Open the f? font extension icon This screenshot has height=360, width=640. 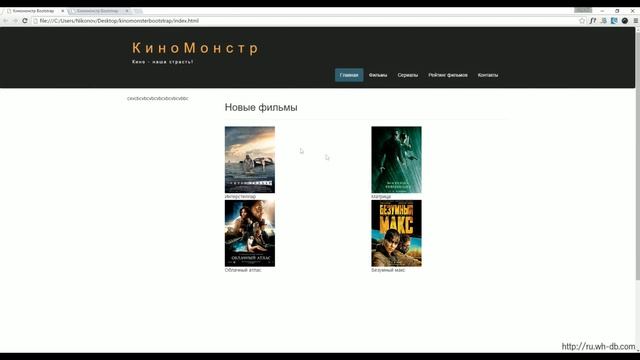593,21
